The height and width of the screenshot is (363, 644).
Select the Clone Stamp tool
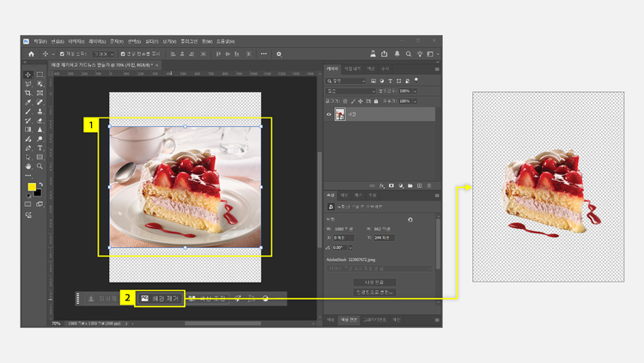click(39, 112)
